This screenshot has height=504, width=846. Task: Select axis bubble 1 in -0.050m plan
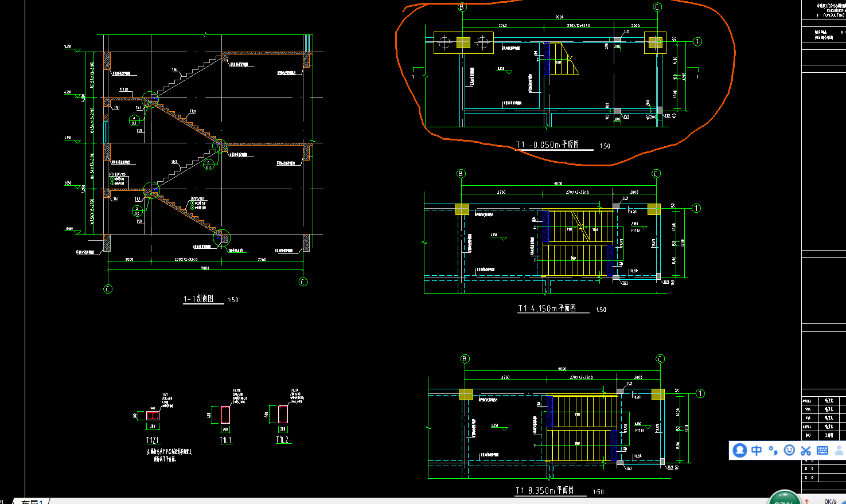click(x=697, y=42)
